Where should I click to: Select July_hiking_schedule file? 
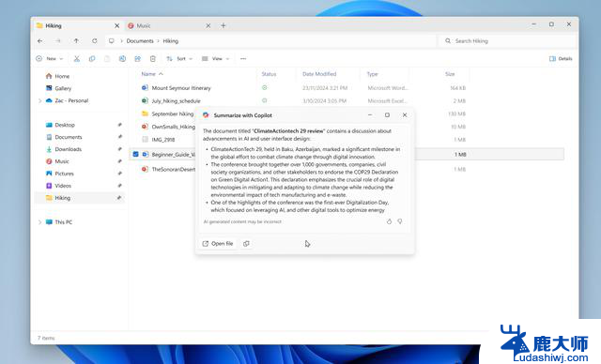pos(176,101)
